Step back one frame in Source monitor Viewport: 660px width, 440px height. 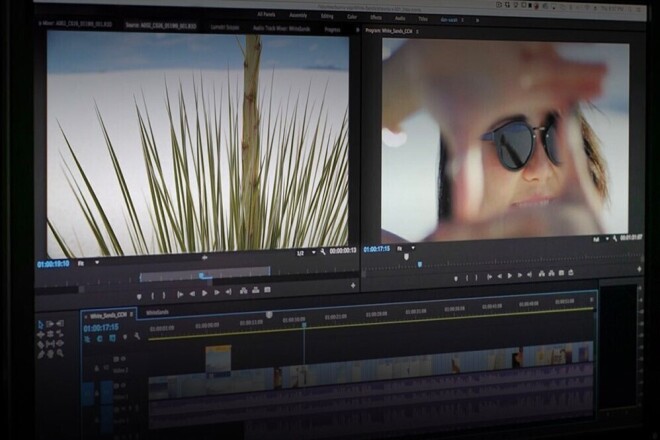(192, 293)
